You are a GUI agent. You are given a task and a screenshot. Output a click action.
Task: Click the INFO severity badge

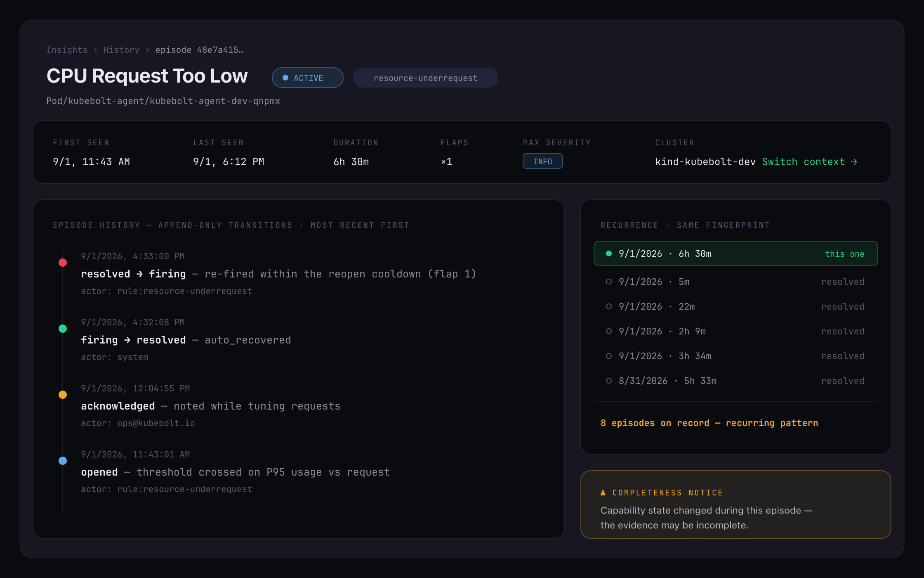pyautogui.click(x=542, y=161)
